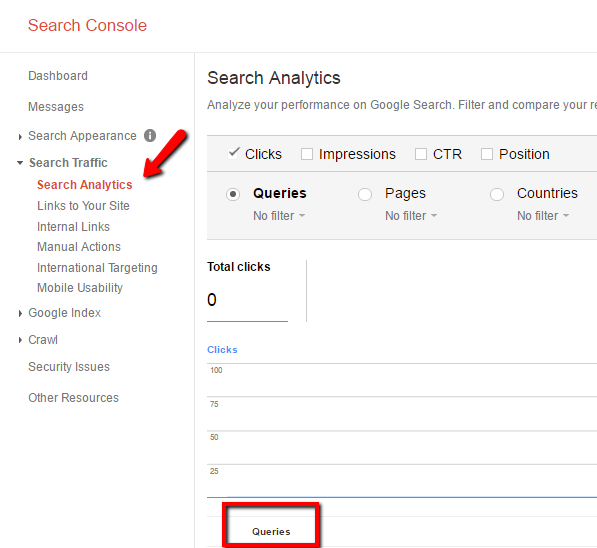Expand the Search Appearance section arrow
The image size is (597, 548).
[20, 136]
